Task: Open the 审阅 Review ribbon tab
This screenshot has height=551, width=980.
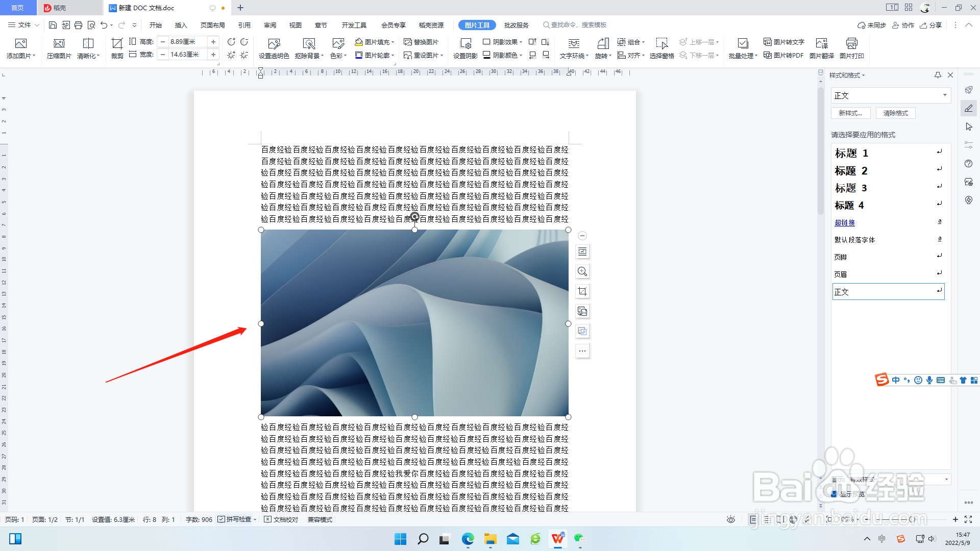Action: tap(270, 25)
